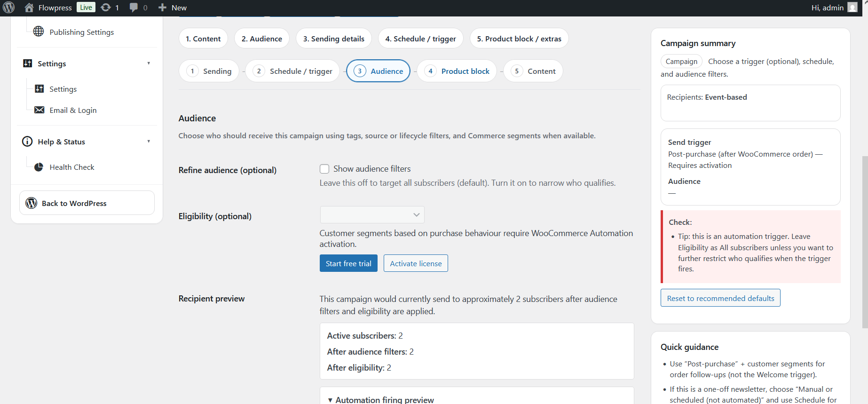Click the page vertical scrollbar

click(x=865, y=241)
